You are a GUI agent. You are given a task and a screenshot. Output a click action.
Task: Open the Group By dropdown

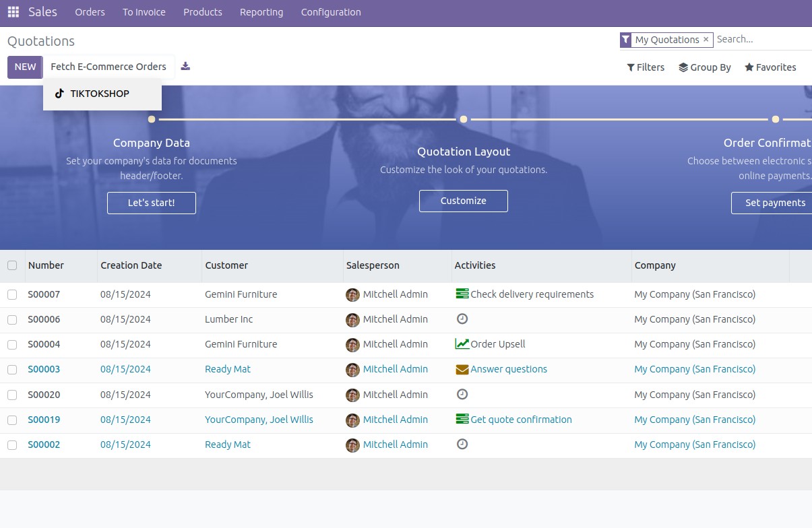(x=705, y=67)
